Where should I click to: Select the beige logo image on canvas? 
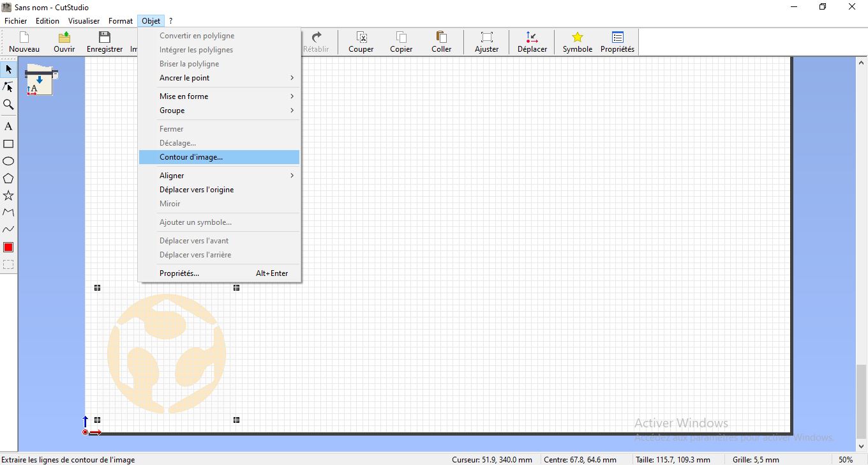[167, 353]
